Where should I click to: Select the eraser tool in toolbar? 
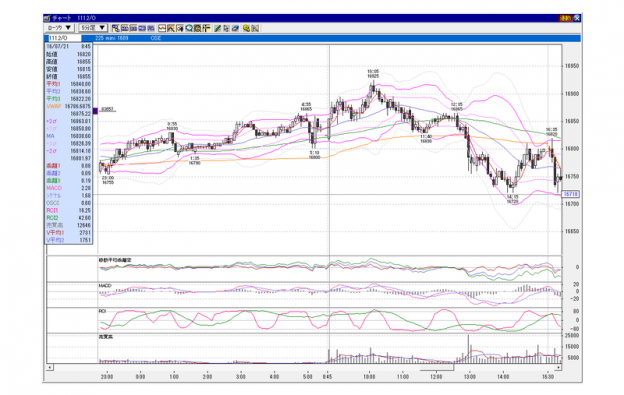(235, 28)
